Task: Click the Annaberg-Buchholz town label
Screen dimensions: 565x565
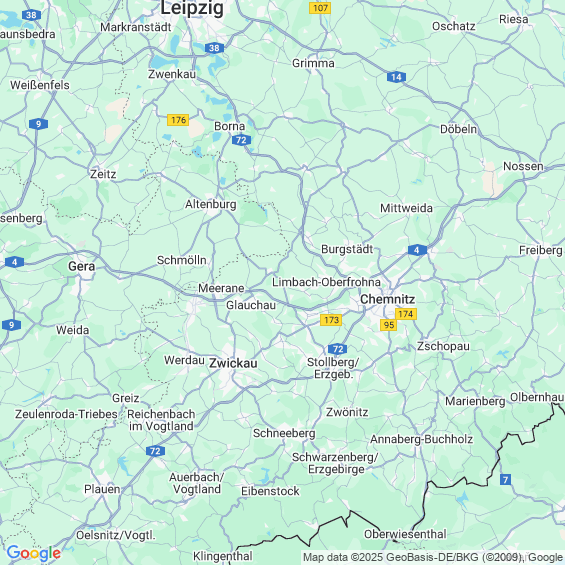Action: pyautogui.click(x=422, y=439)
